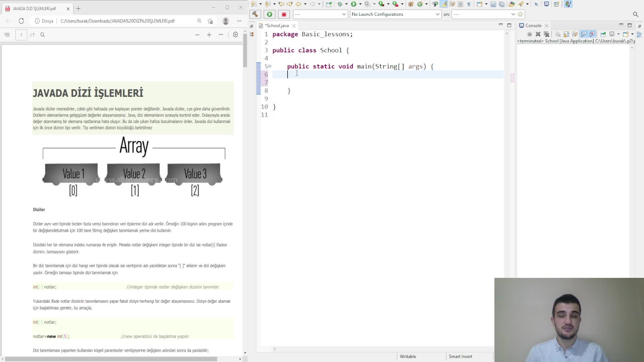644x362 pixels.
Task: Click the launch target settings gear icon
Action: pos(521,14)
